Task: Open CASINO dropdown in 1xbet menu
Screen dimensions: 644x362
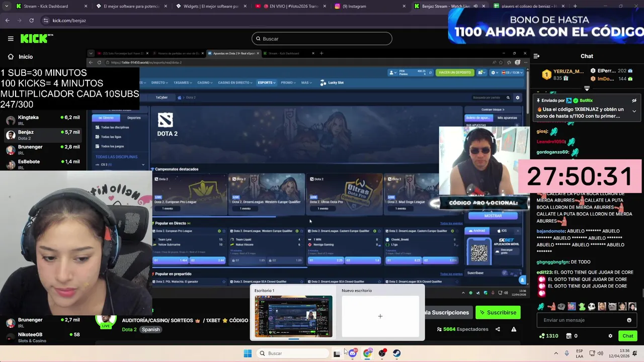Action: [x=204, y=82]
